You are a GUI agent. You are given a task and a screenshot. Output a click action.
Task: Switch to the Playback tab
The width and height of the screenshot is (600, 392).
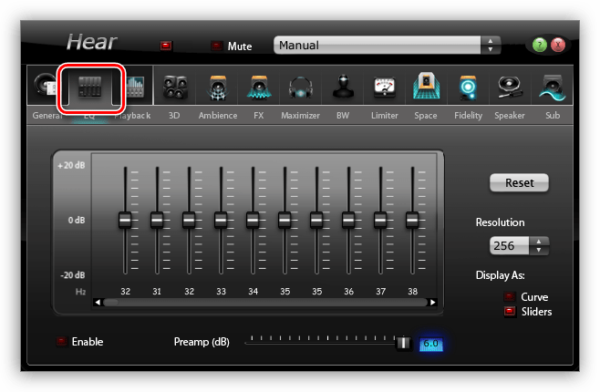point(132,115)
